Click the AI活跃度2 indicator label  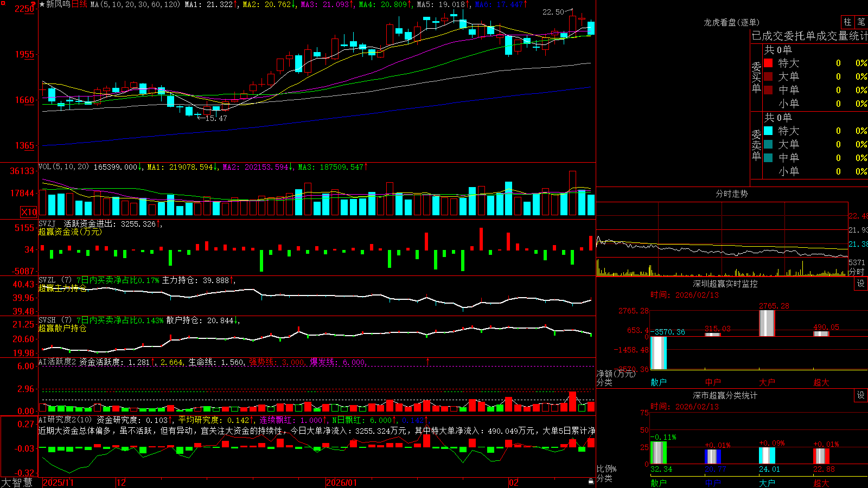[x=58, y=362]
